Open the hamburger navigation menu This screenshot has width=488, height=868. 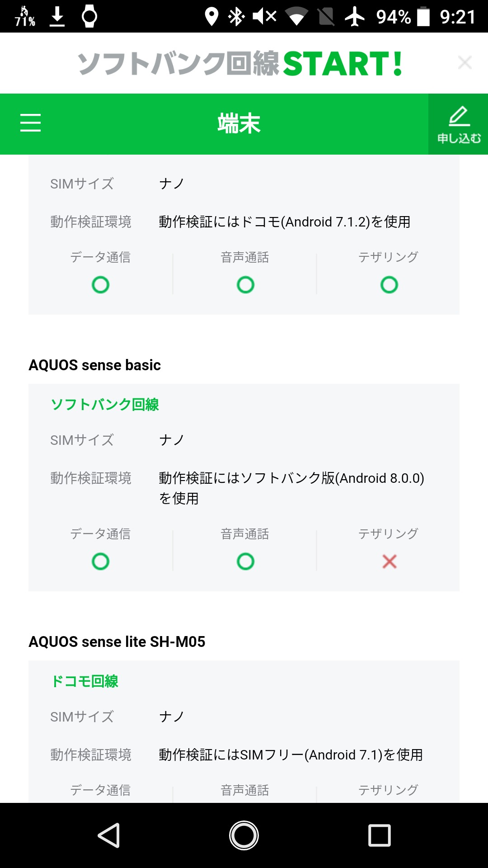tap(30, 123)
